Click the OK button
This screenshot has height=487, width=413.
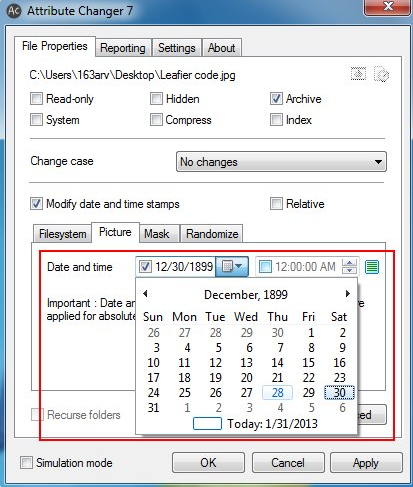[x=208, y=463]
